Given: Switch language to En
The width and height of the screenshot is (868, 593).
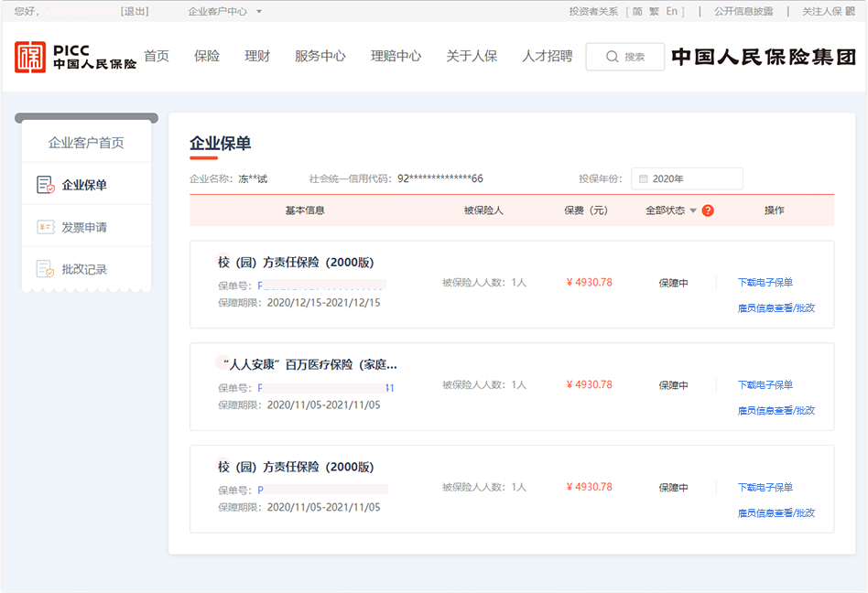Looking at the screenshot, I should [671, 11].
